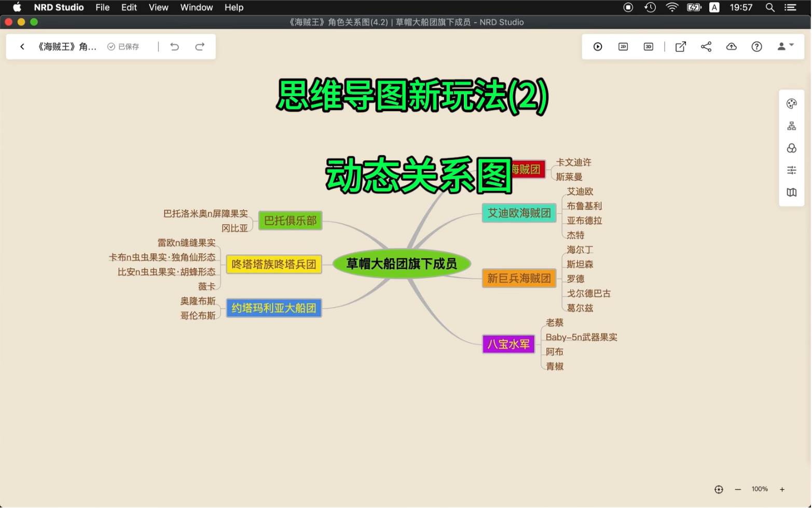Click the screen recording stop icon
Viewport: 812px width, 508px height.
(x=629, y=7)
